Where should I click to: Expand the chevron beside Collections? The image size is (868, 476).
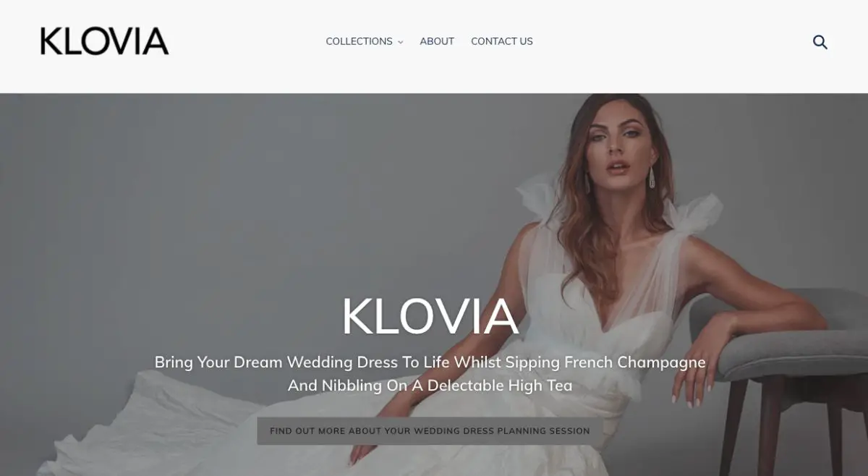(x=400, y=42)
